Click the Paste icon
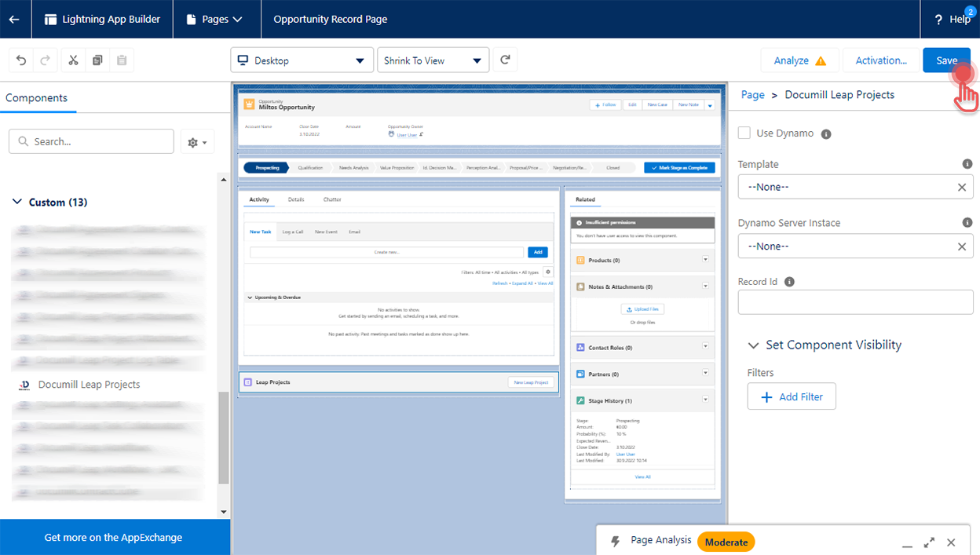 click(122, 60)
